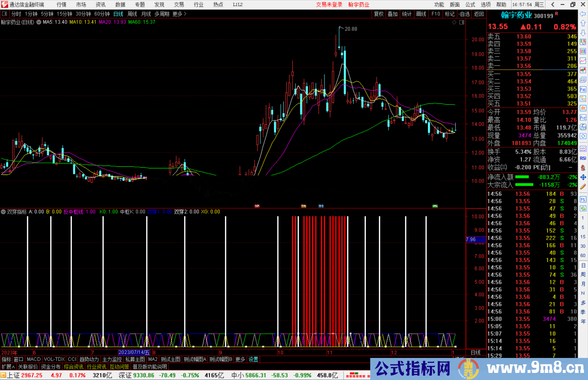Click the F12 trading sidebar icon

pyautogui.click(x=583, y=118)
